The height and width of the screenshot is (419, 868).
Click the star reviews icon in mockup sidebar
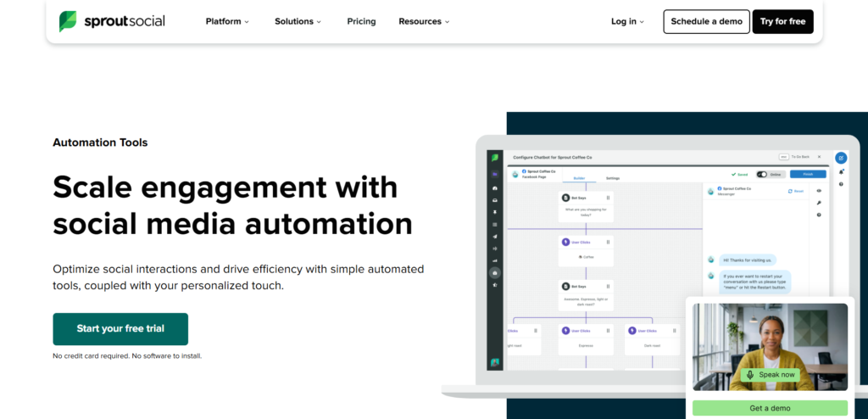point(495,285)
